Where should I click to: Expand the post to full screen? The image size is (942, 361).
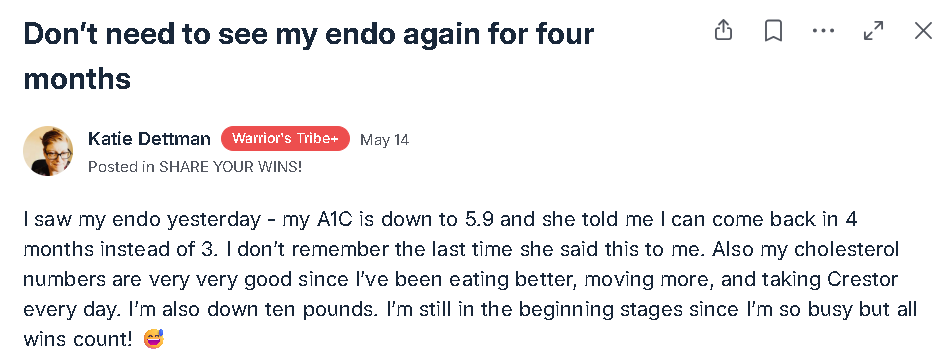click(874, 31)
